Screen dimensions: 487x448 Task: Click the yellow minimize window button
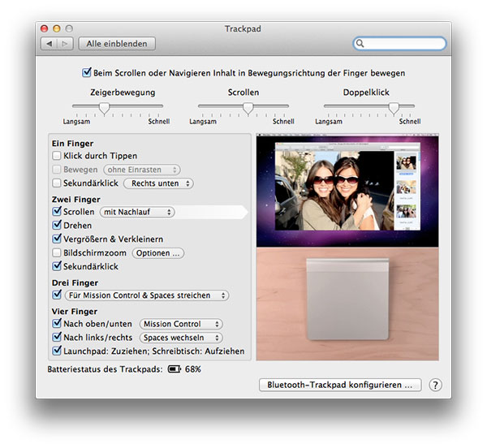(57, 28)
